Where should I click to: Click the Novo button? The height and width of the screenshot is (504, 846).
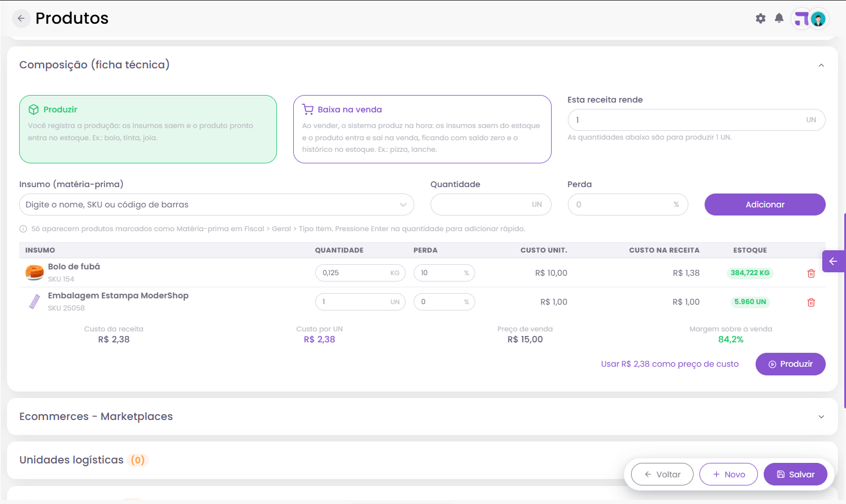(729, 474)
